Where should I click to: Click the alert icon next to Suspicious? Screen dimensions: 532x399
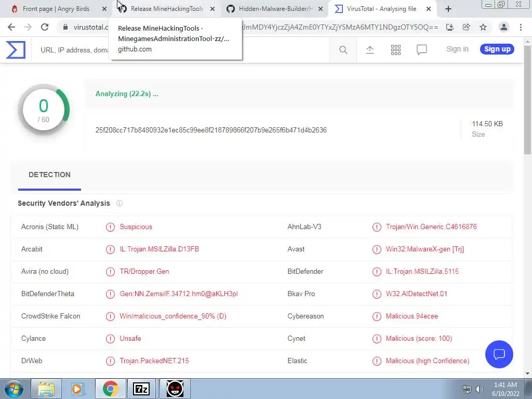point(110,227)
